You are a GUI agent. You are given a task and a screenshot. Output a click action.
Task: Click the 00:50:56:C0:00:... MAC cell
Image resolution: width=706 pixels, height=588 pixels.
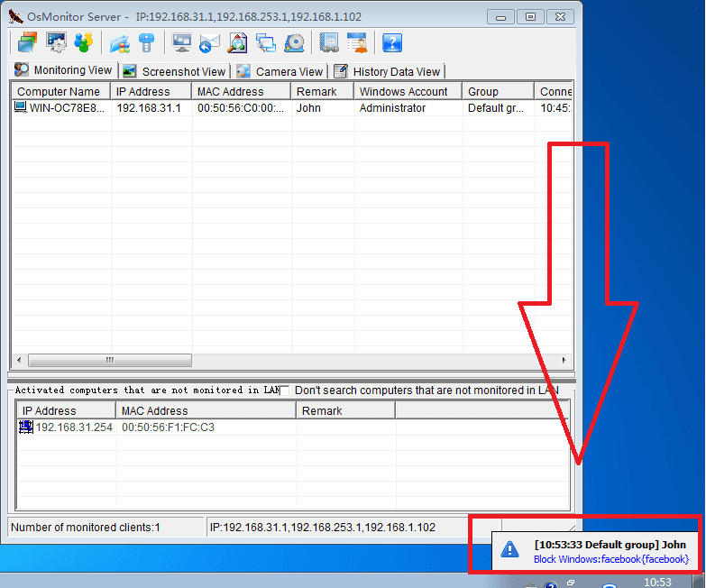click(x=241, y=108)
